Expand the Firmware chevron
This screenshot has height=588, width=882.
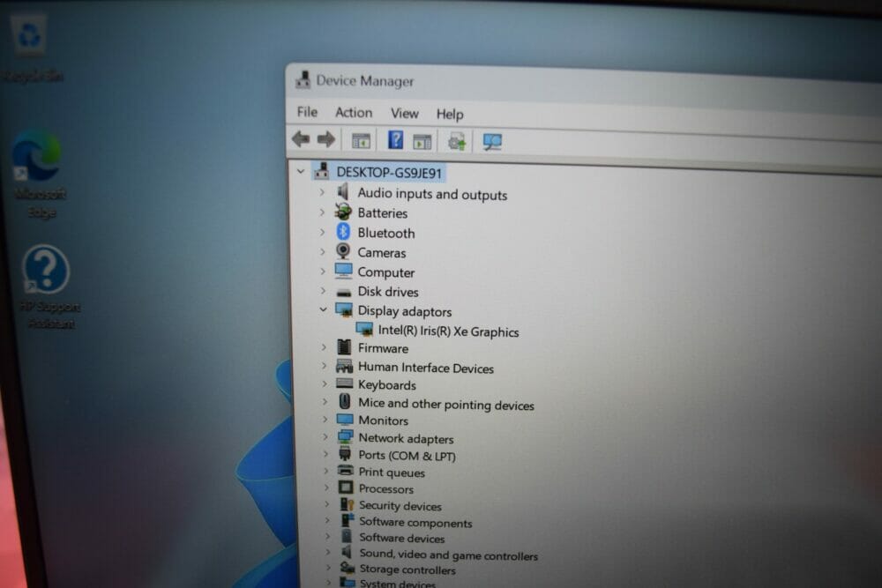pos(324,346)
